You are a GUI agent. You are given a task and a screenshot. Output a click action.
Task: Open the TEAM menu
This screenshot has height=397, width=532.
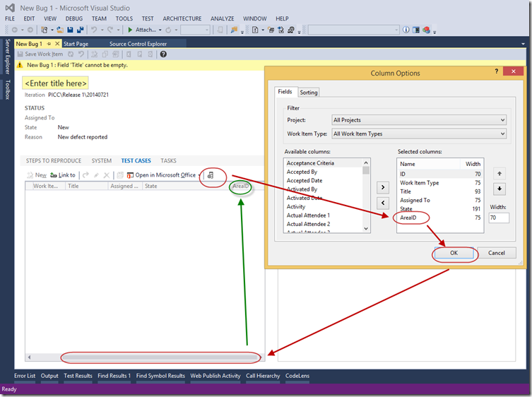click(99, 18)
